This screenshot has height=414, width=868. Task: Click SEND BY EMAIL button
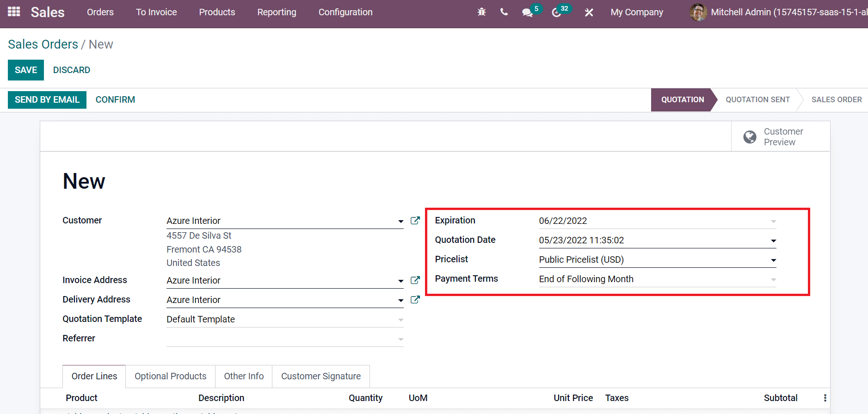tap(47, 99)
